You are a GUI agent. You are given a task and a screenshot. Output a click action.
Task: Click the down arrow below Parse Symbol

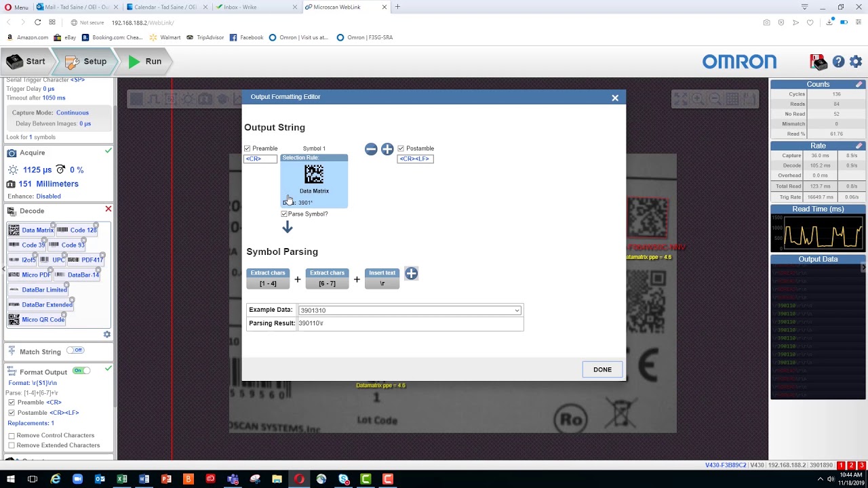(288, 228)
